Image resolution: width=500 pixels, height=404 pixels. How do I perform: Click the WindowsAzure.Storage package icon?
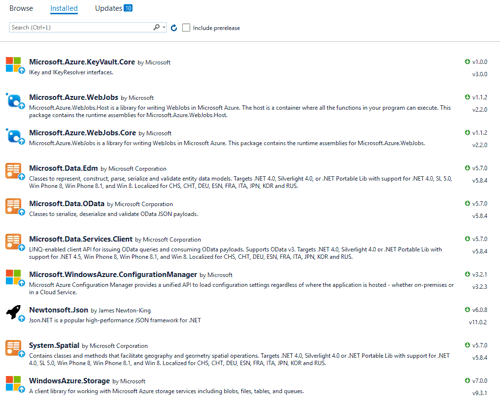point(13,383)
